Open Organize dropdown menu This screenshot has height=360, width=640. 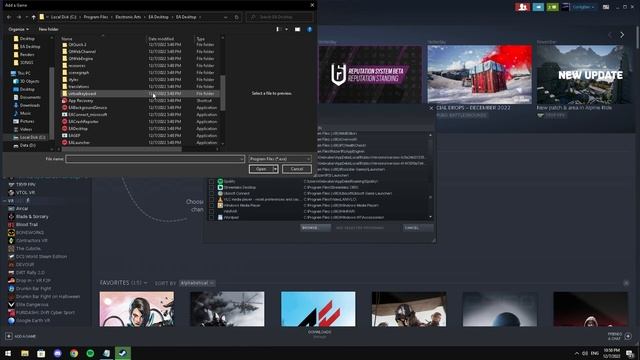[x=18, y=29]
